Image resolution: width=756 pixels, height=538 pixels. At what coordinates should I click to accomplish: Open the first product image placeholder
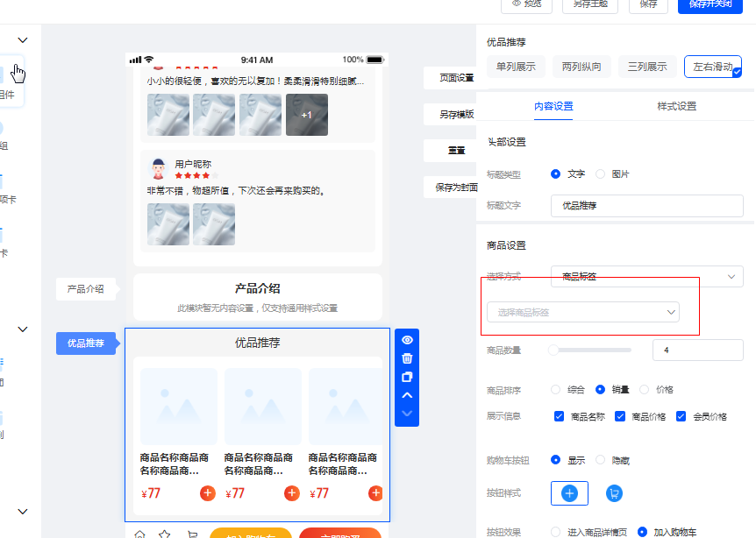coord(178,407)
